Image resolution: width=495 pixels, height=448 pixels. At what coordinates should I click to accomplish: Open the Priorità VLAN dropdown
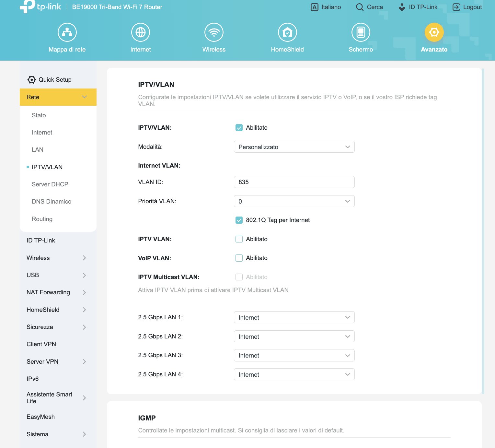(294, 201)
